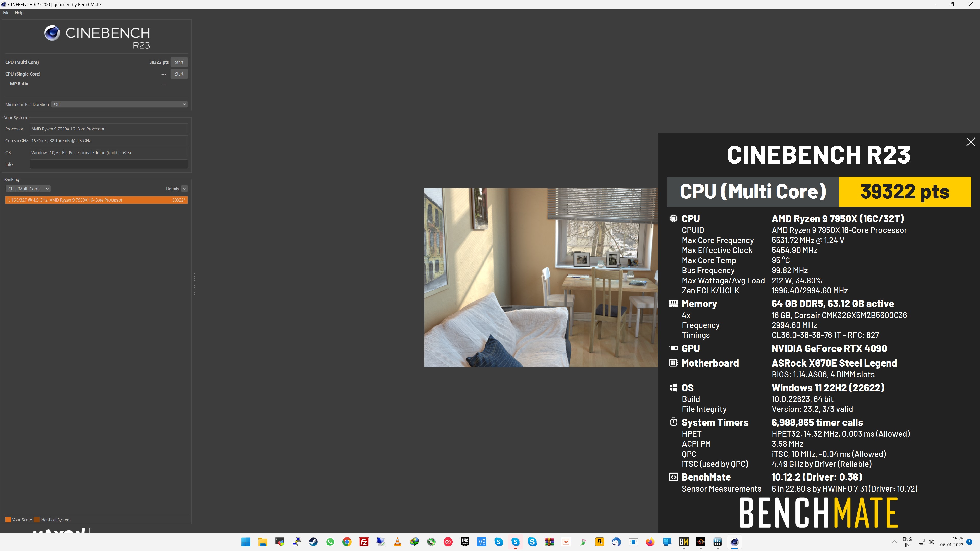Open Ryzen Master from the taskbar
The height and width of the screenshot is (551, 980).
coord(701,542)
